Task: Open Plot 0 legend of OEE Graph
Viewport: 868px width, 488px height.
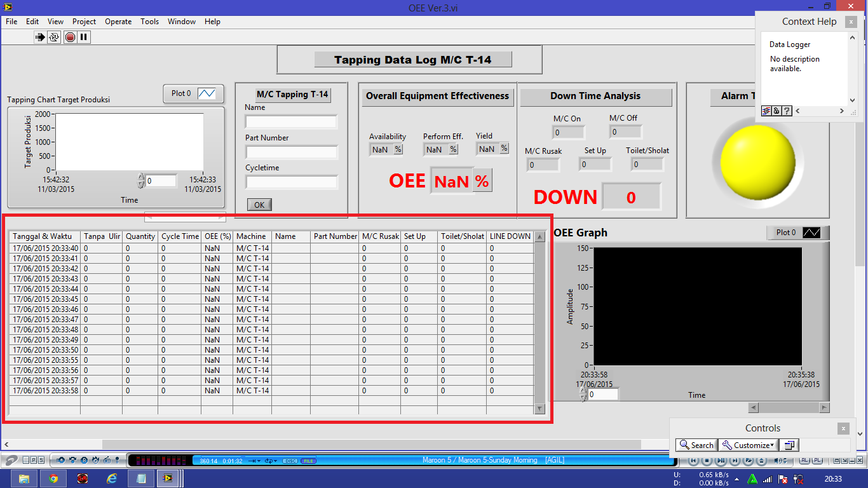Action: (798, 233)
